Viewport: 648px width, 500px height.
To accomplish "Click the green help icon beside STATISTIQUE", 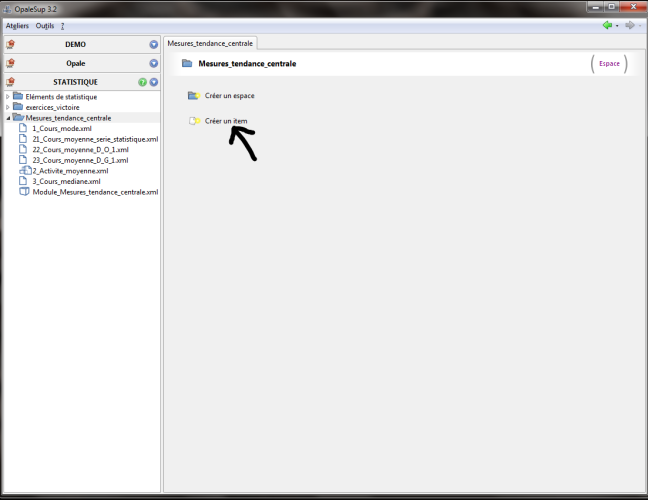I will pos(143,82).
